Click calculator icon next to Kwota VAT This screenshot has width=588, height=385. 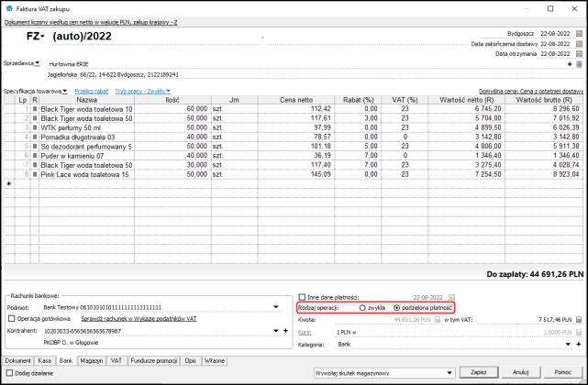[x=579, y=319]
